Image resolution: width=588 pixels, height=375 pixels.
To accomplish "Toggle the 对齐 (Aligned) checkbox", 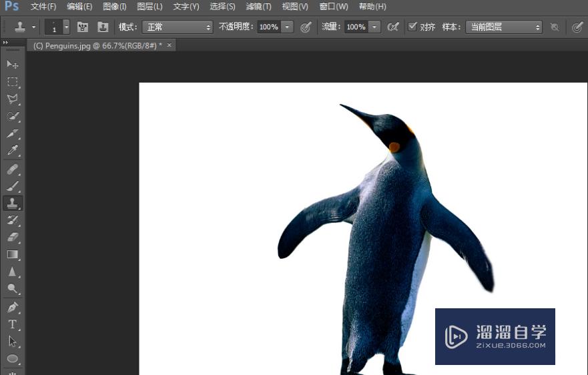I will [412, 27].
